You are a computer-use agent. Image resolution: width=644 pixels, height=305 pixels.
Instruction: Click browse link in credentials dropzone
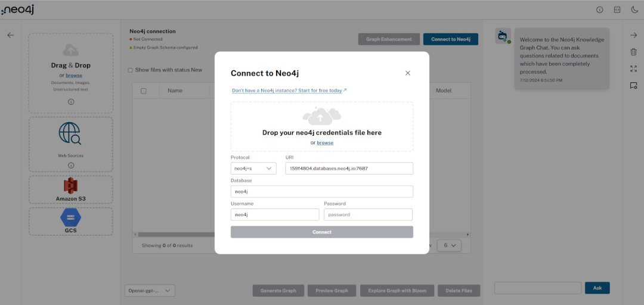pos(325,143)
